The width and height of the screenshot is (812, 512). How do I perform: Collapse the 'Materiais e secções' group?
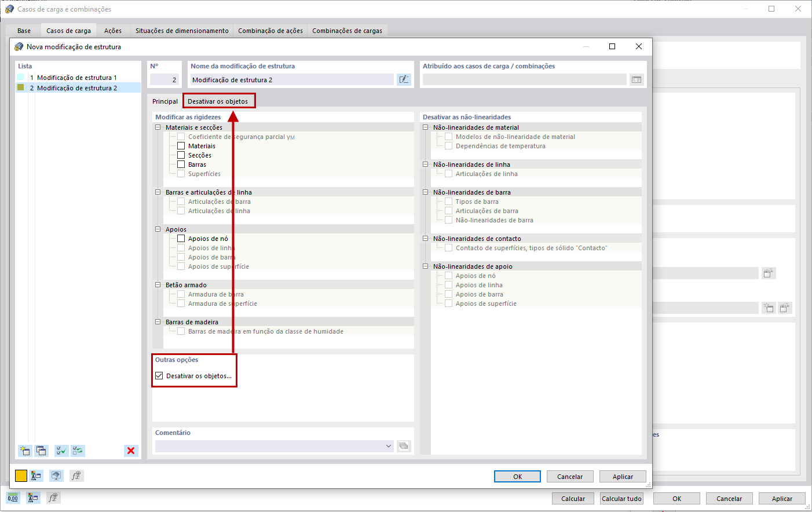[x=158, y=127]
